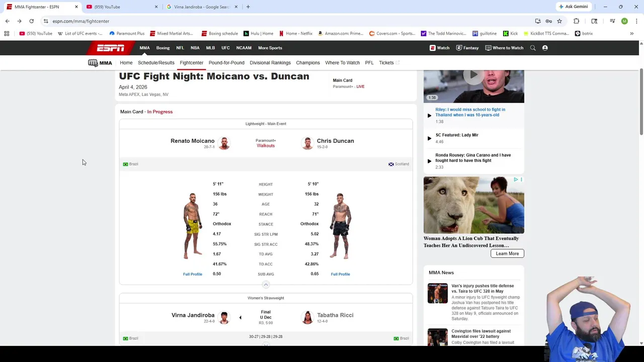Collapse the Moicano vs. Duncan stats panel
The width and height of the screenshot is (644, 362).
point(266,285)
